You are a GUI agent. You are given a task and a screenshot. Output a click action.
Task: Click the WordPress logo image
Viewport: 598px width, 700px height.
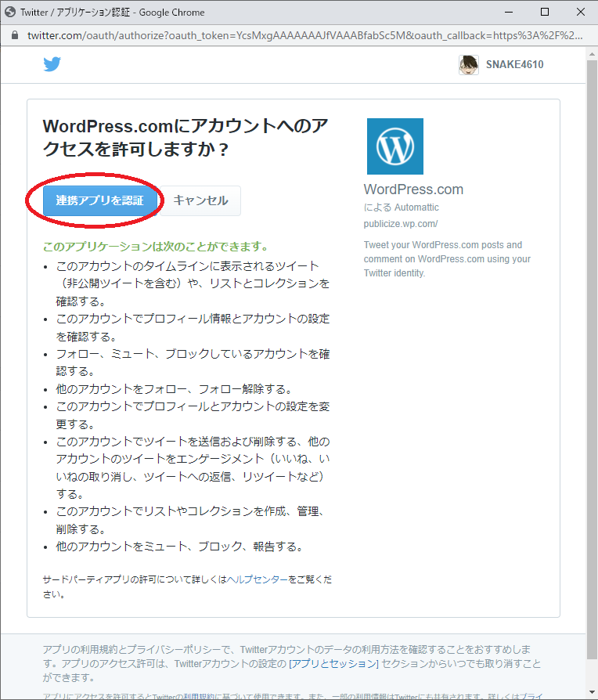point(394,146)
